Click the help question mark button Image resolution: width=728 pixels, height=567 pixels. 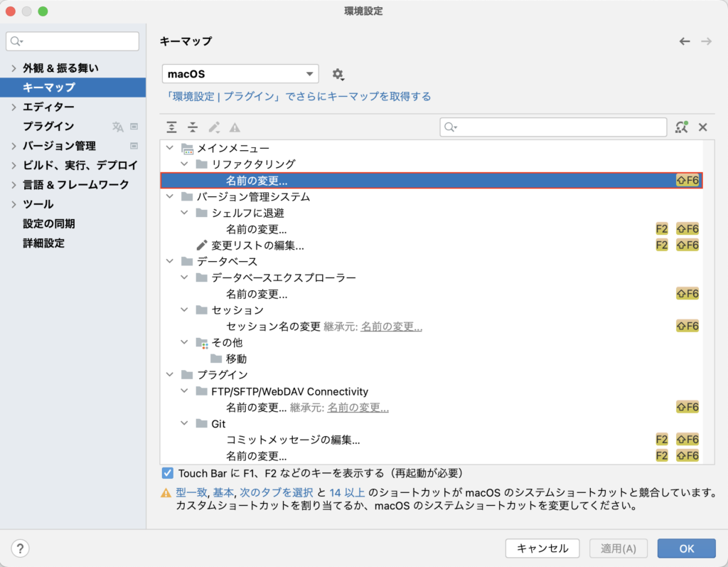click(x=20, y=549)
